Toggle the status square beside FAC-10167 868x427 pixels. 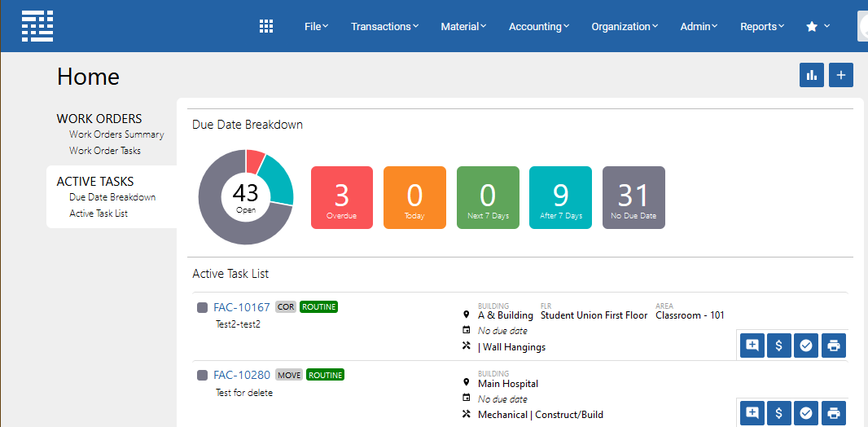tap(203, 308)
